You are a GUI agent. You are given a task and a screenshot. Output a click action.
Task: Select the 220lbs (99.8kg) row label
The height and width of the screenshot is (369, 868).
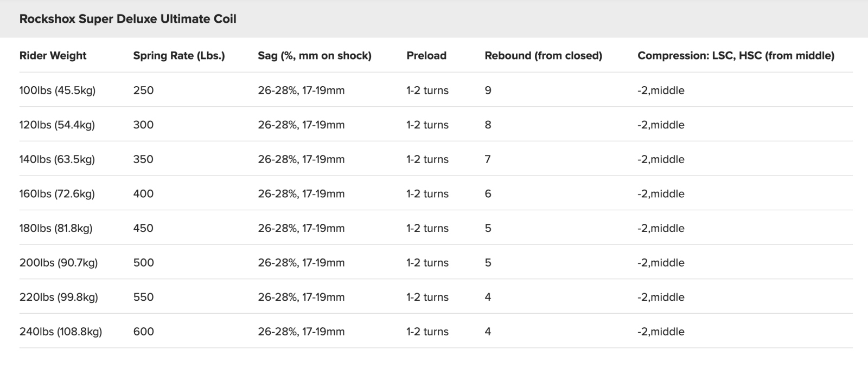pyautogui.click(x=59, y=297)
